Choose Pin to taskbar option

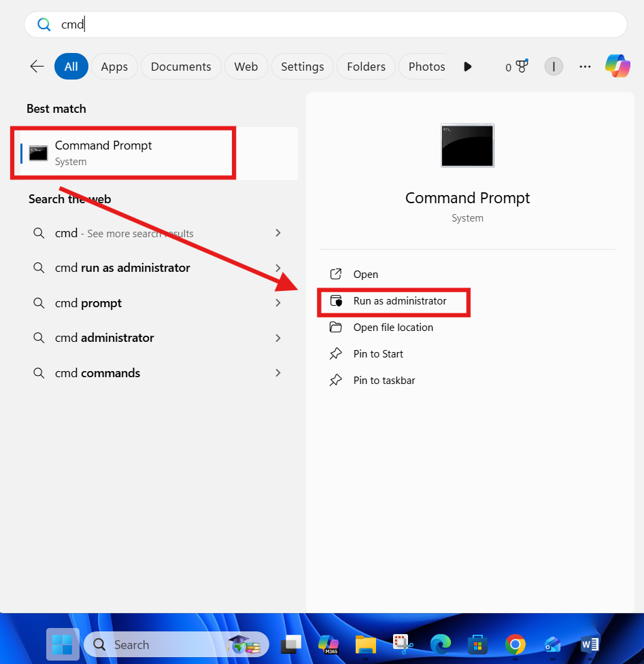(384, 381)
